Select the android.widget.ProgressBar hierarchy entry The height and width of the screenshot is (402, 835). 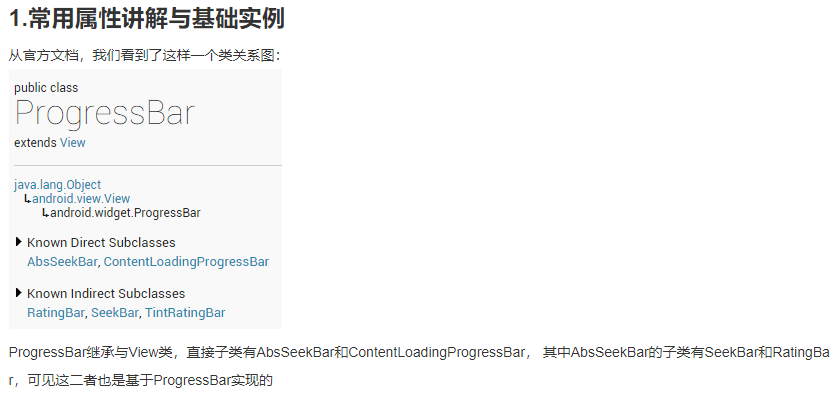125,213
